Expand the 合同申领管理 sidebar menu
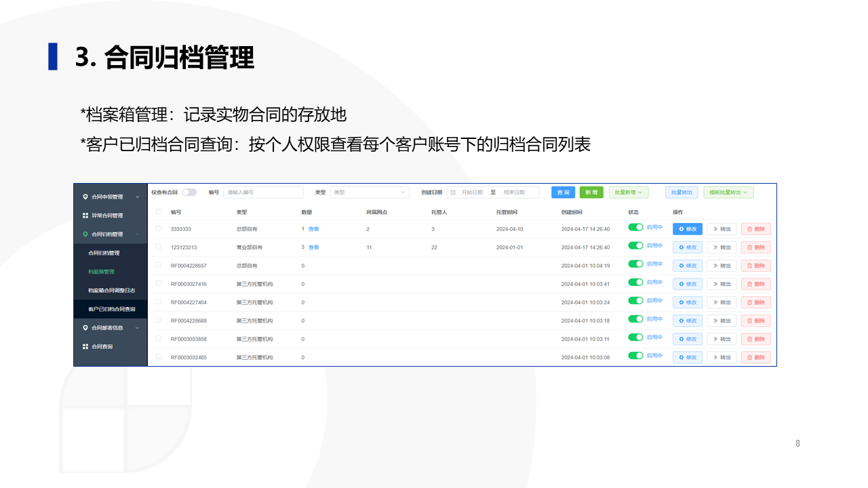Viewport: 868px width, 488px height. coord(111,197)
